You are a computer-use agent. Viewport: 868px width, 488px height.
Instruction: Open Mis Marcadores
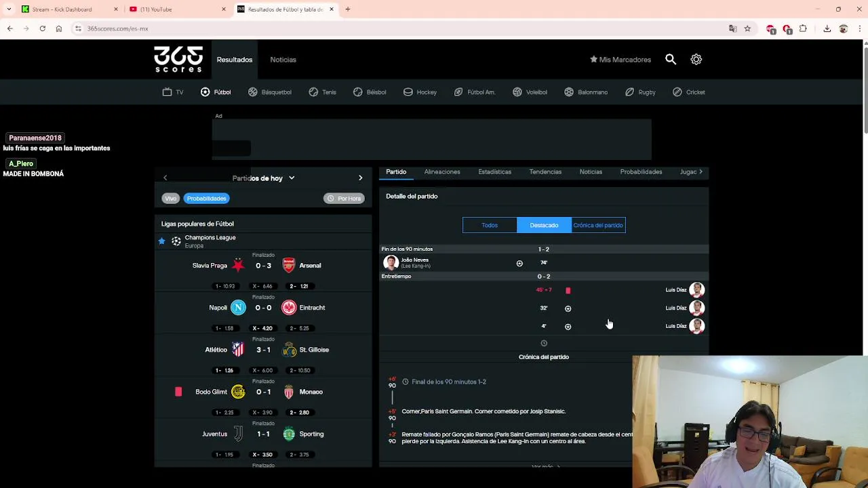(620, 60)
